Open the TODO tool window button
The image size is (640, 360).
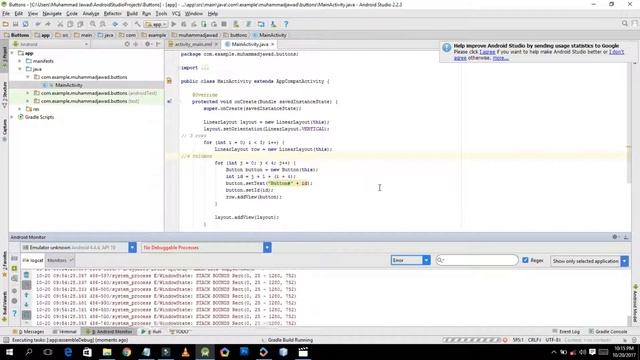[180, 331]
